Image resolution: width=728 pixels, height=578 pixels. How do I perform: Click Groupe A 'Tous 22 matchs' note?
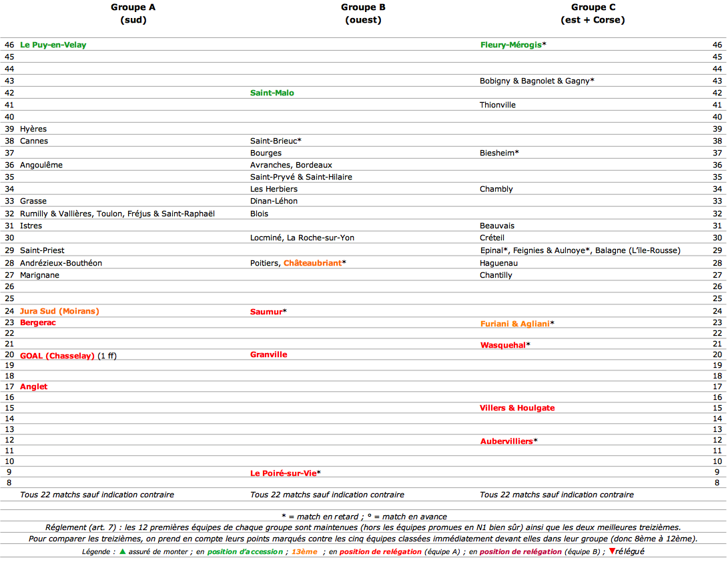97,495
